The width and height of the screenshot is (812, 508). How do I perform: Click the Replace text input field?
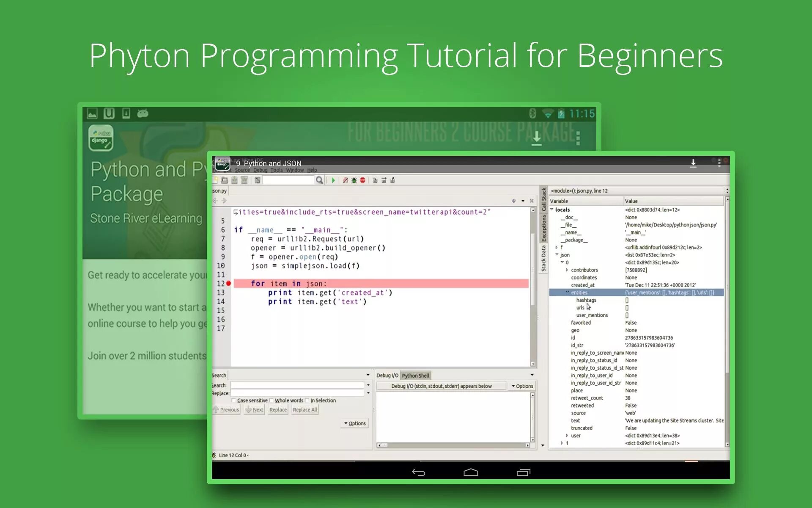tap(297, 393)
